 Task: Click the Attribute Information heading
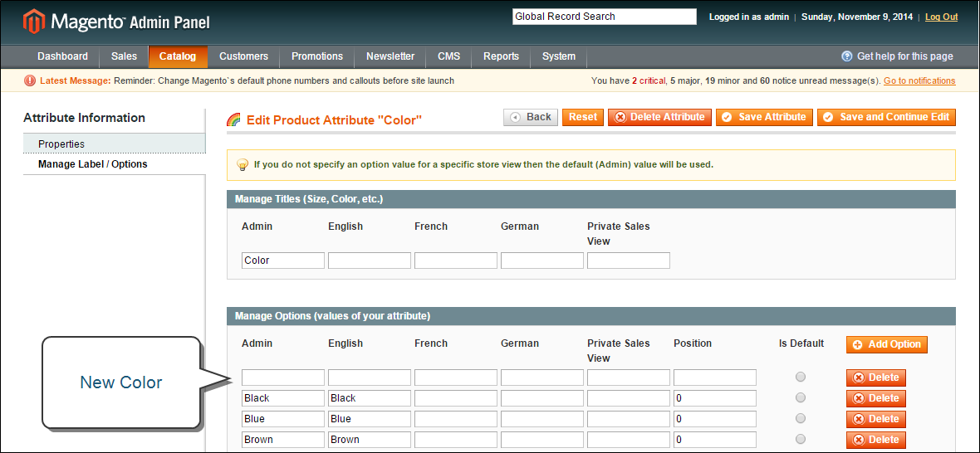point(85,118)
